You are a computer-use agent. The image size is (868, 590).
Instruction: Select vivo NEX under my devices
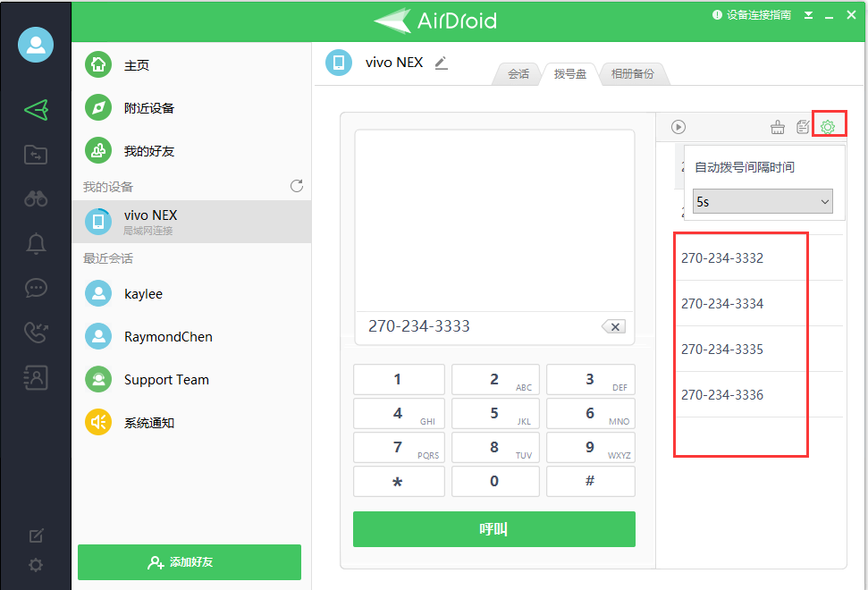[191, 222]
